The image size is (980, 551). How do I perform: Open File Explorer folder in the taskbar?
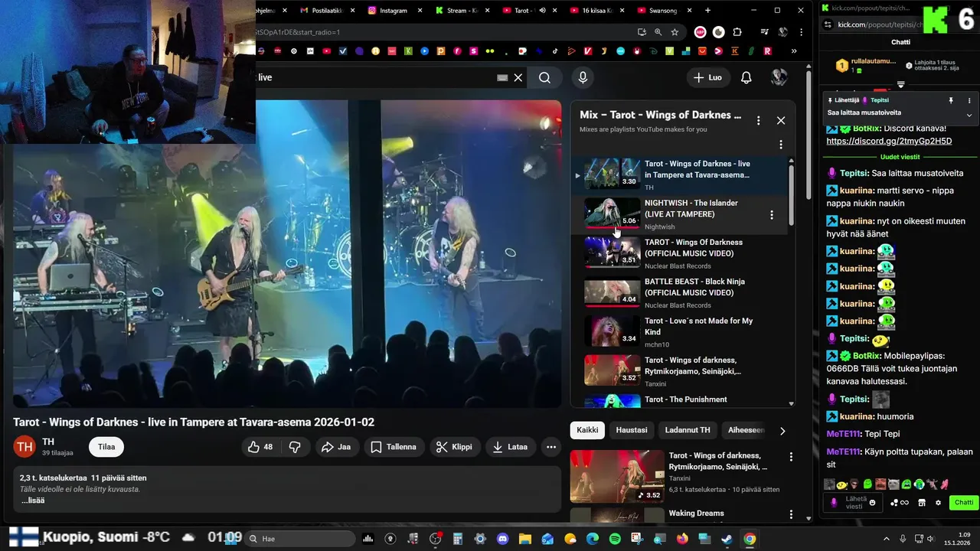pyautogui.click(x=524, y=539)
